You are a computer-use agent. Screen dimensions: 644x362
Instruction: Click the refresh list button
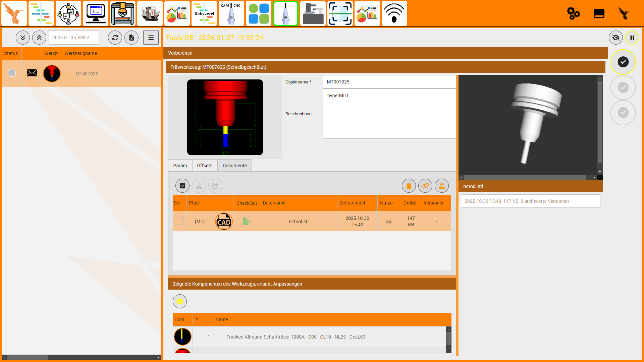pos(115,38)
